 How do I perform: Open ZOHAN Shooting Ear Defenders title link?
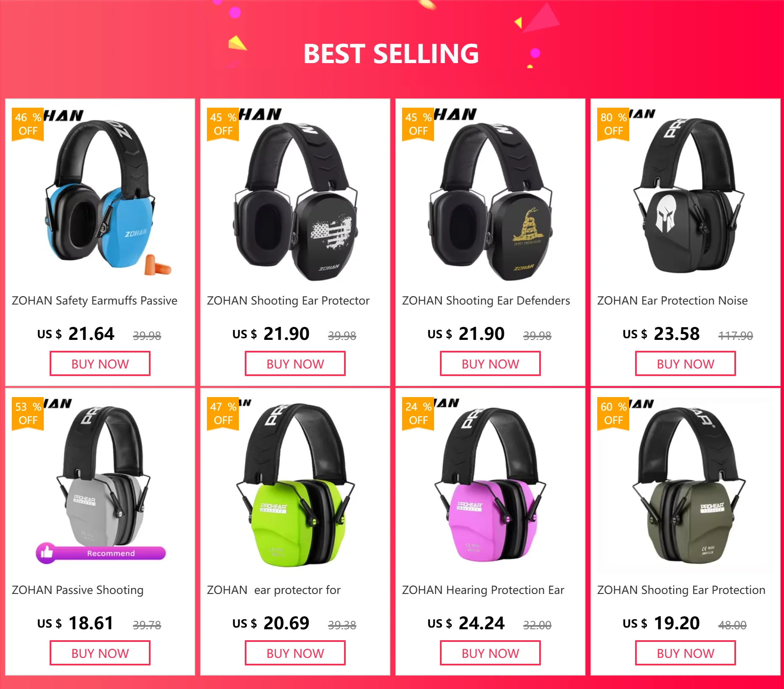point(486,301)
